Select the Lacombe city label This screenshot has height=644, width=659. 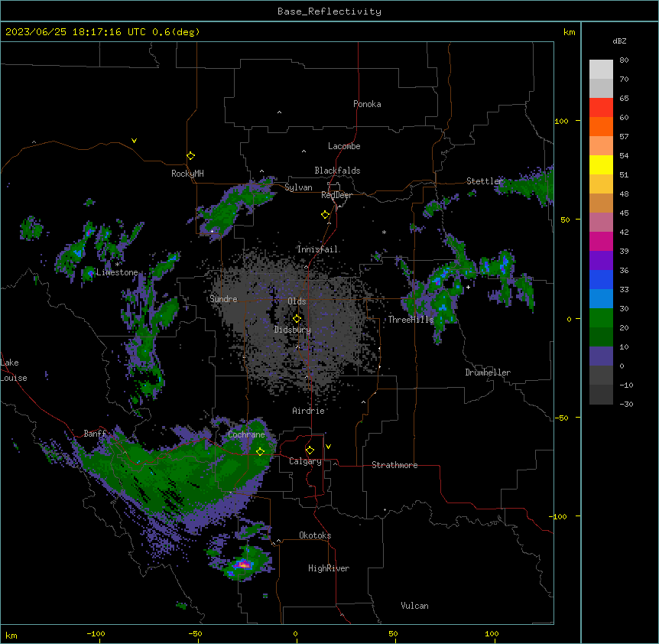[344, 146]
